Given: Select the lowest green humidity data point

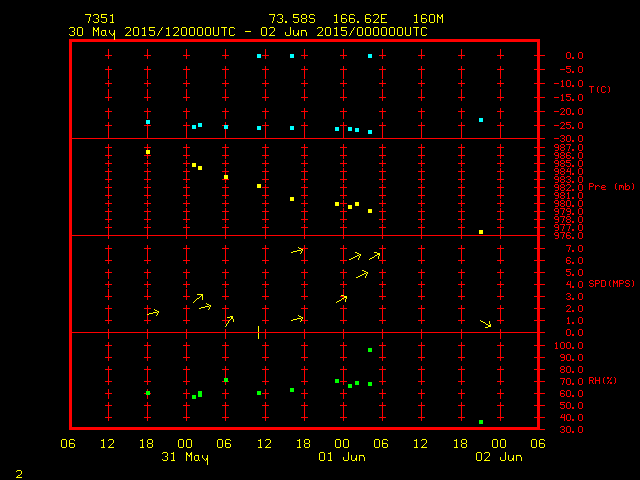Looking at the screenshot, I should tap(481, 422).
